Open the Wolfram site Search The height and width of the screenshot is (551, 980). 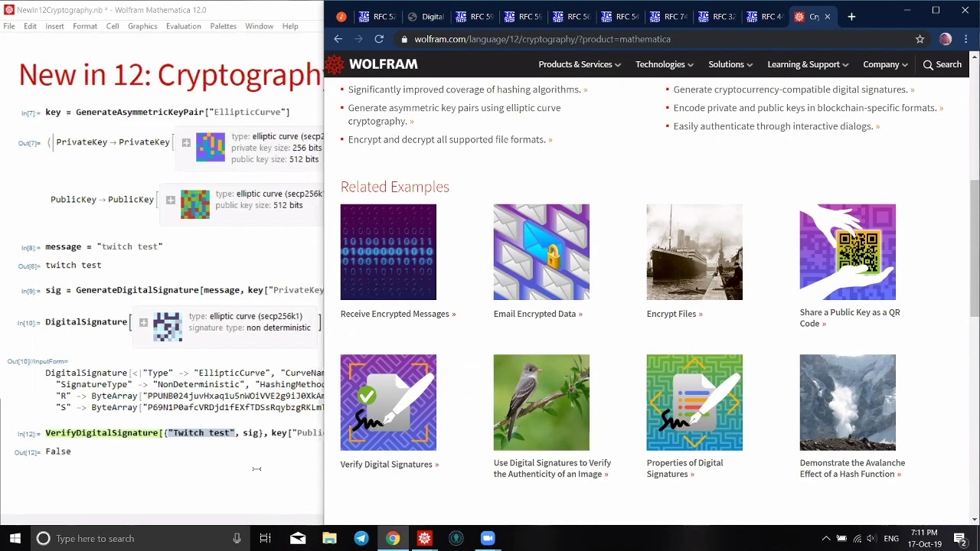942,64
